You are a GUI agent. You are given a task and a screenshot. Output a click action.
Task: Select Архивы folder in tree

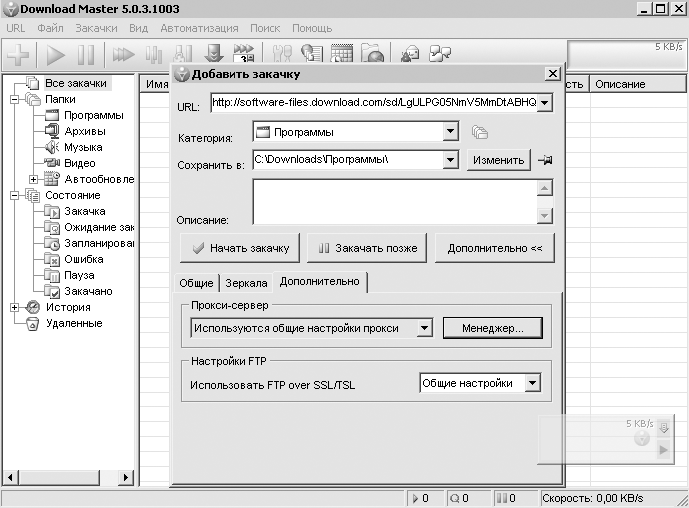pos(85,131)
